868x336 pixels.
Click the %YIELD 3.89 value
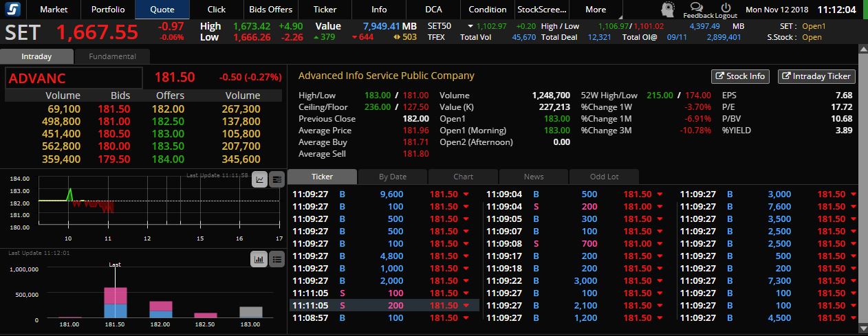(844, 131)
